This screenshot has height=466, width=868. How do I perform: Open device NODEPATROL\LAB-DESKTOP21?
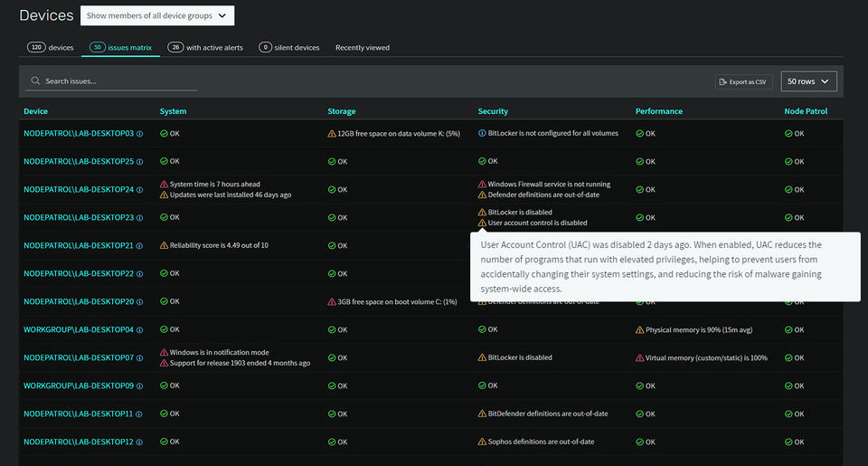[x=79, y=245]
